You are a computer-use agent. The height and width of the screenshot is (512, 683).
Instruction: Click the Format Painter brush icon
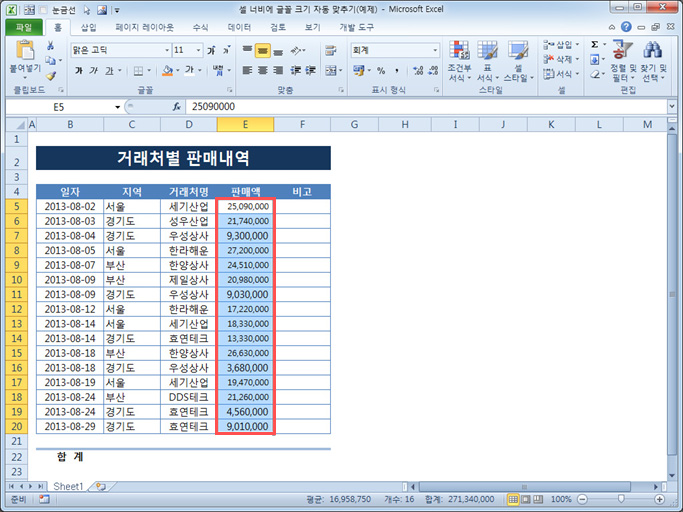tap(51, 75)
